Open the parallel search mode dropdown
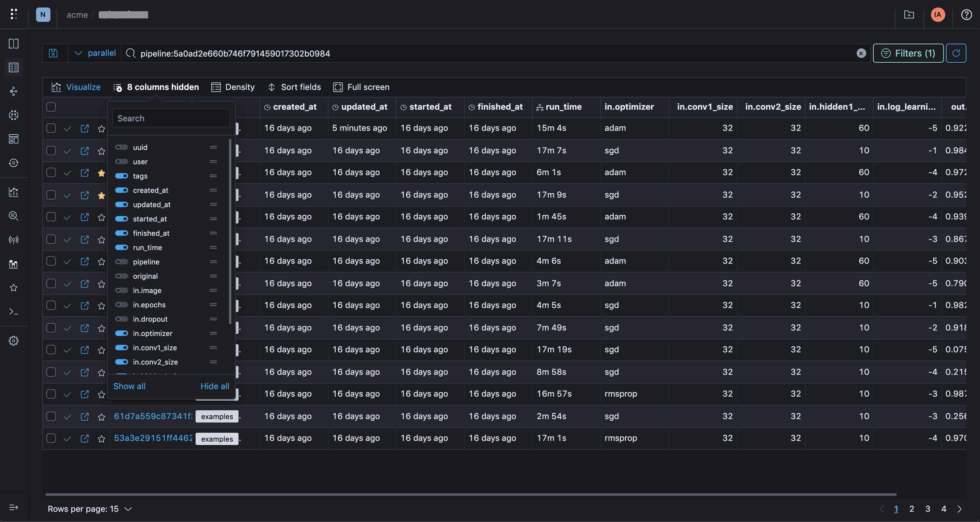 95,53
